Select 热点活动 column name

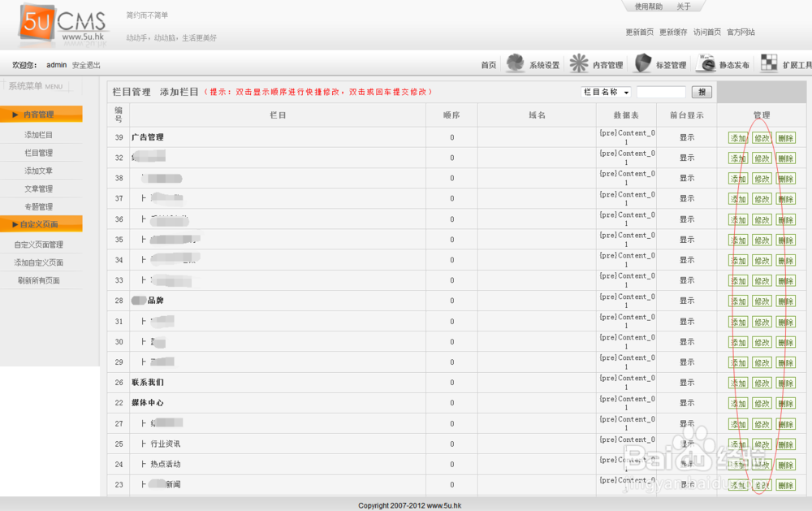click(166, 465)
